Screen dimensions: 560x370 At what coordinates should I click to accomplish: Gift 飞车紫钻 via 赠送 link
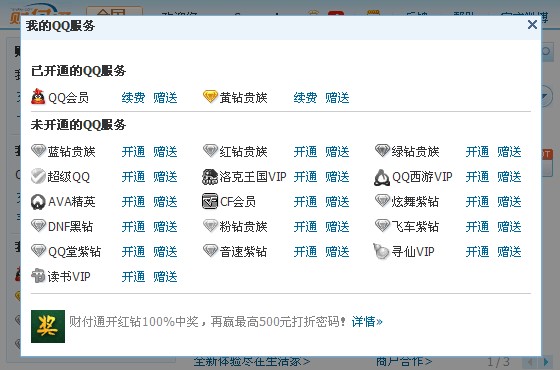coord(509,227)
